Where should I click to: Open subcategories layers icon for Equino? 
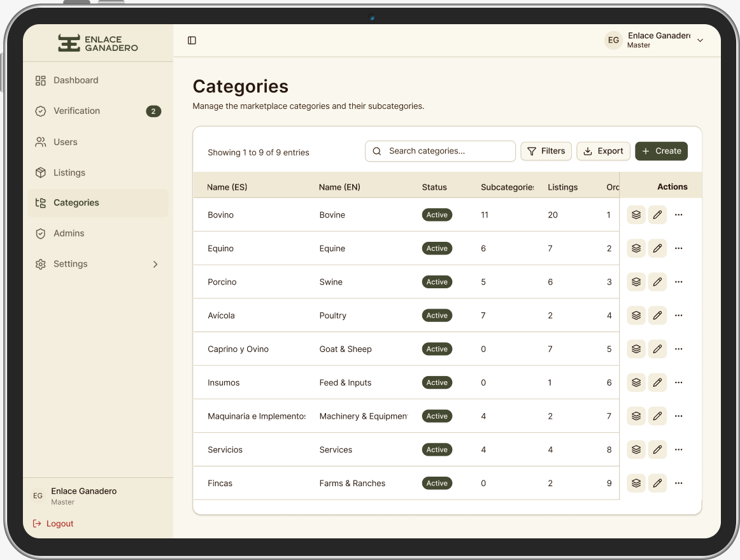(636, 248)
